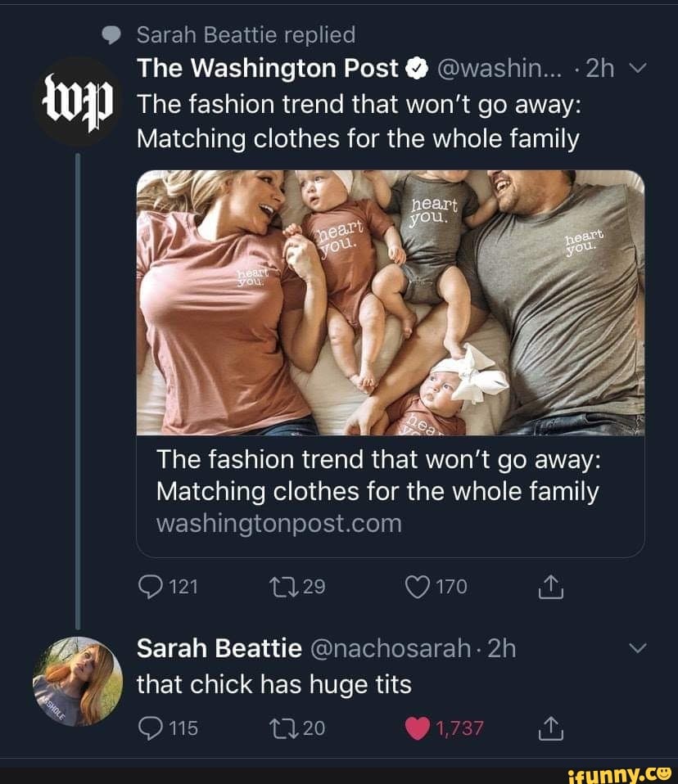Image resolution: width=678 pixels, height=784 pixels.
Task: Open the Washington Post profile avatar
Action: coord(78,101)
